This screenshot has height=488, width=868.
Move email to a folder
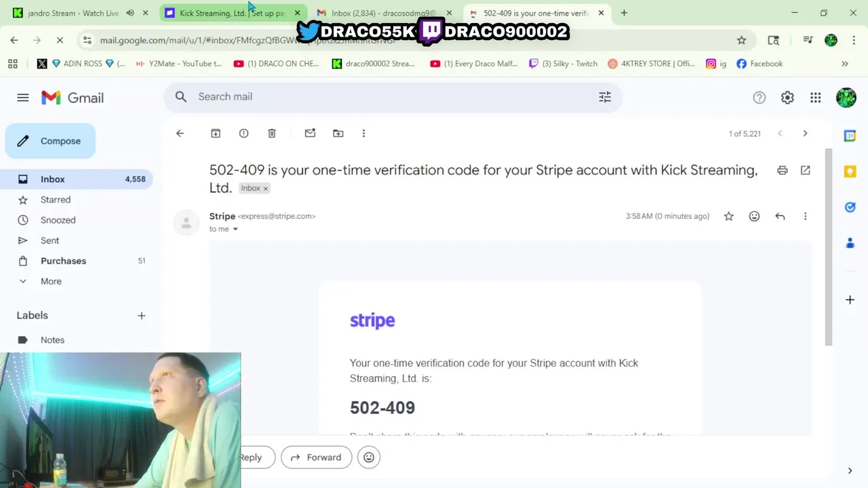pos(338,134)
